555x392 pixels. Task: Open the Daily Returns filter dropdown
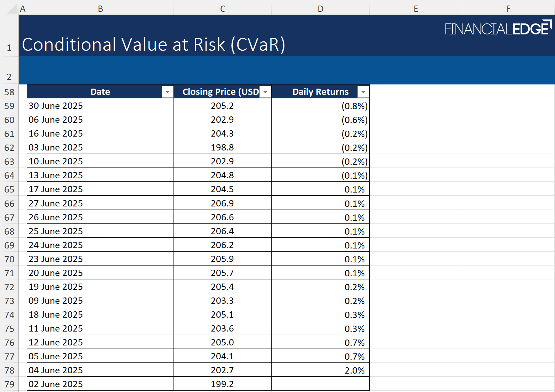tap(363, 92)
